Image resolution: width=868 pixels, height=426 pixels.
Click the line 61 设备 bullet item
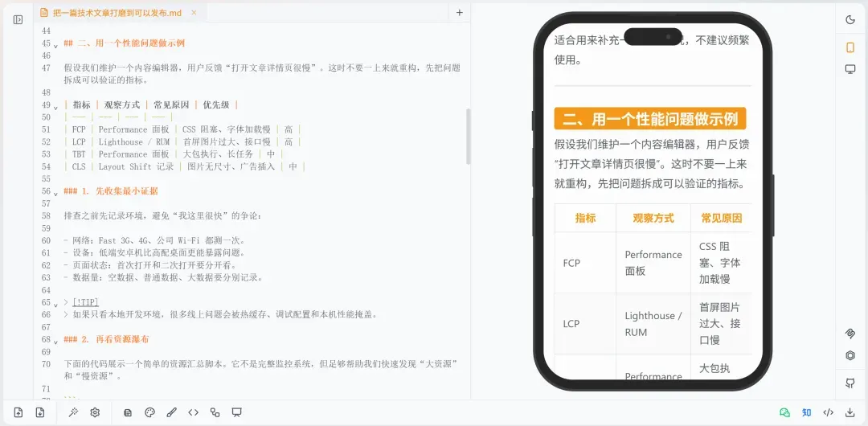[154, 252]
